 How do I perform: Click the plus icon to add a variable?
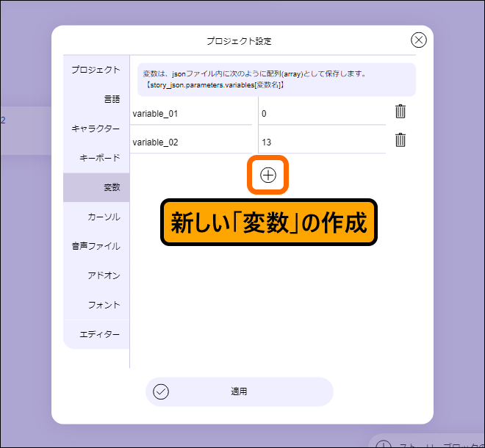(x=268, y=175)
